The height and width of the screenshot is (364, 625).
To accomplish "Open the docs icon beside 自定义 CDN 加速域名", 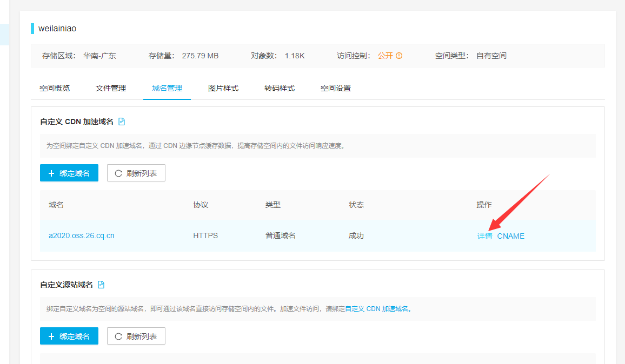I will (122, 122).
